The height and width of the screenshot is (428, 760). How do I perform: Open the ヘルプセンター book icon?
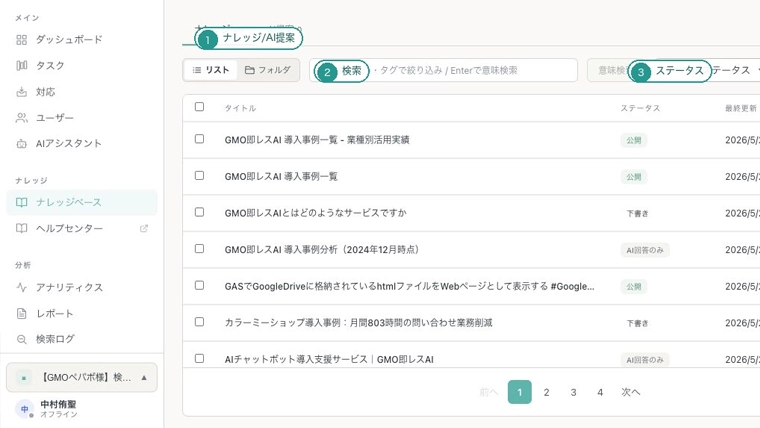[21, 228]
